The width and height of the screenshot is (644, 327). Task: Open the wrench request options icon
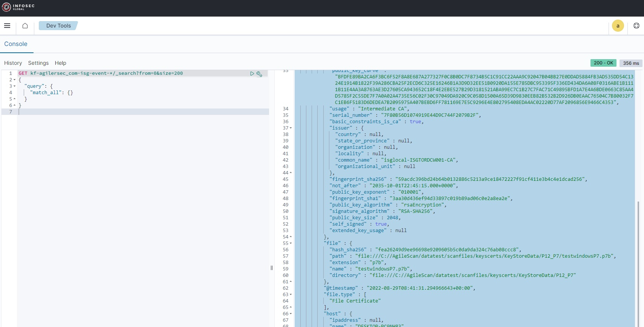[259, 74]
